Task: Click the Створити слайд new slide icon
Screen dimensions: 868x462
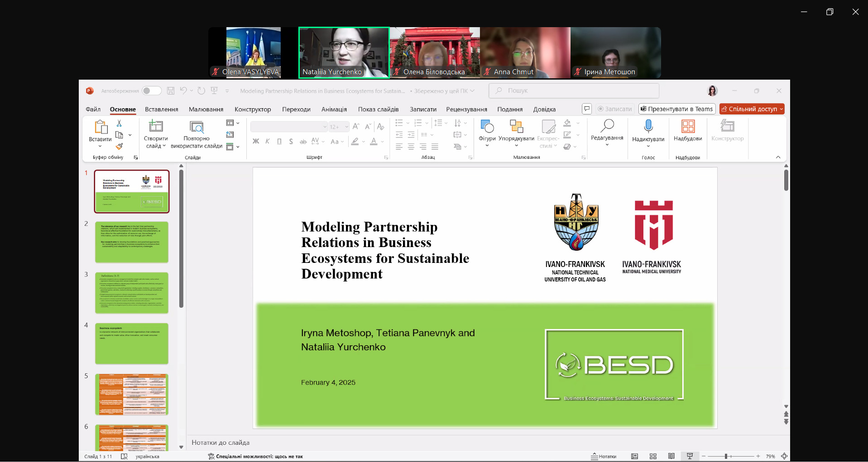Action: tap(156, 126)
